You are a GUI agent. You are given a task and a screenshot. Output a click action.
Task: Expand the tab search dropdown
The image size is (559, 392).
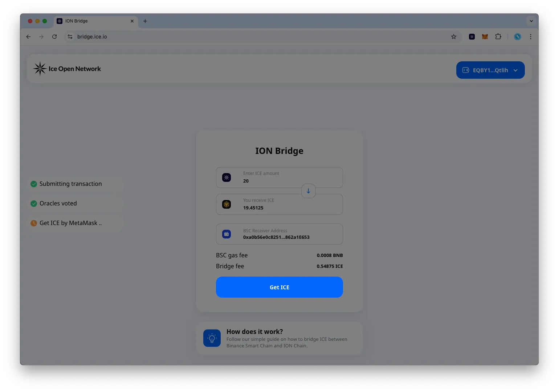[531, 21]
